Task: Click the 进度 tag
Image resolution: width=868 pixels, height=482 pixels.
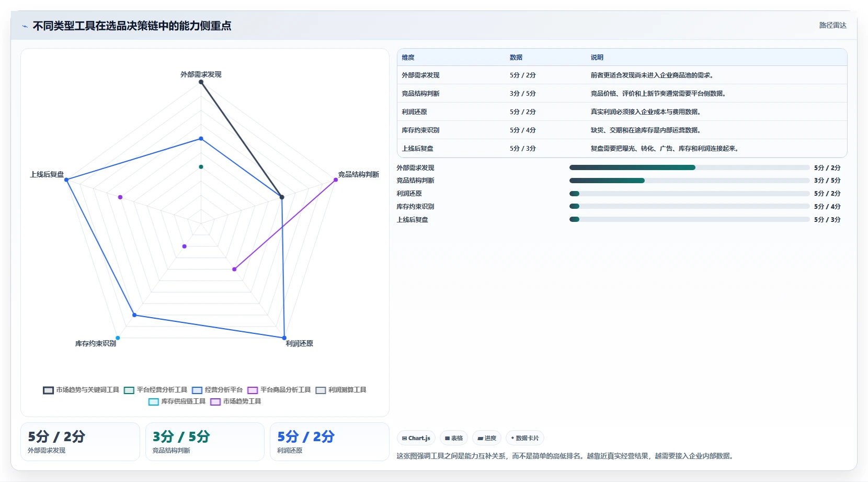Action: (487, 438)
